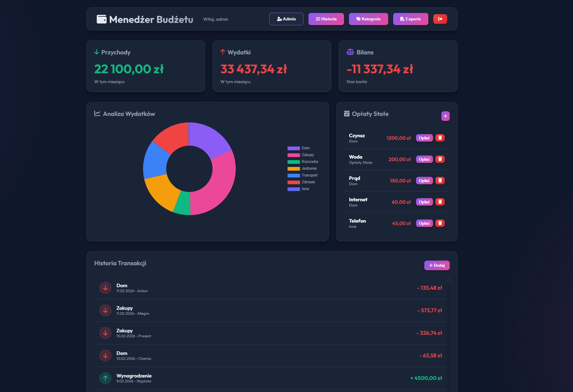This screenshot has height=392, width=573.
Task: Click the wallet logo icon
Action: (101, 19)
